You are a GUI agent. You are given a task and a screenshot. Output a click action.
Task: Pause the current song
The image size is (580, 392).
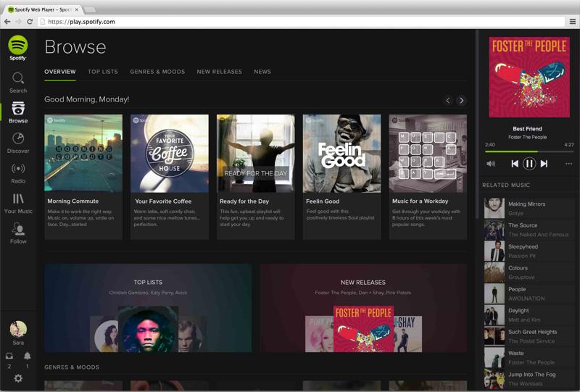pyautogui.click(x=529, y=164)
